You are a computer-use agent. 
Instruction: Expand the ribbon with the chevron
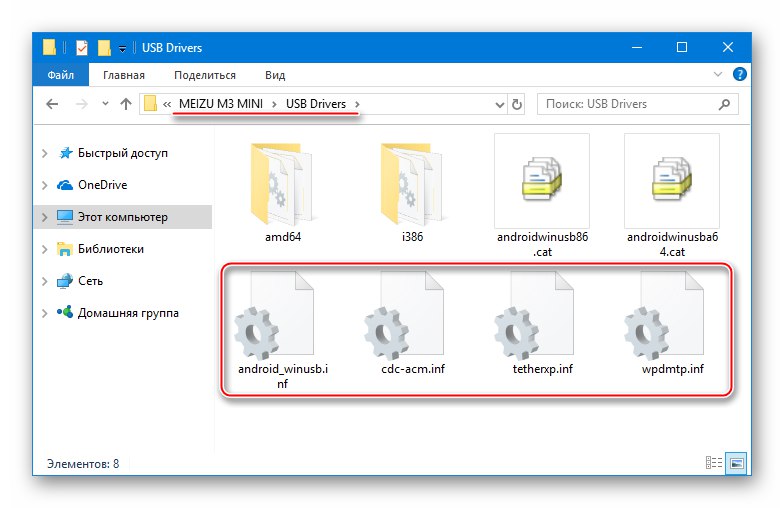click(718, 74)
